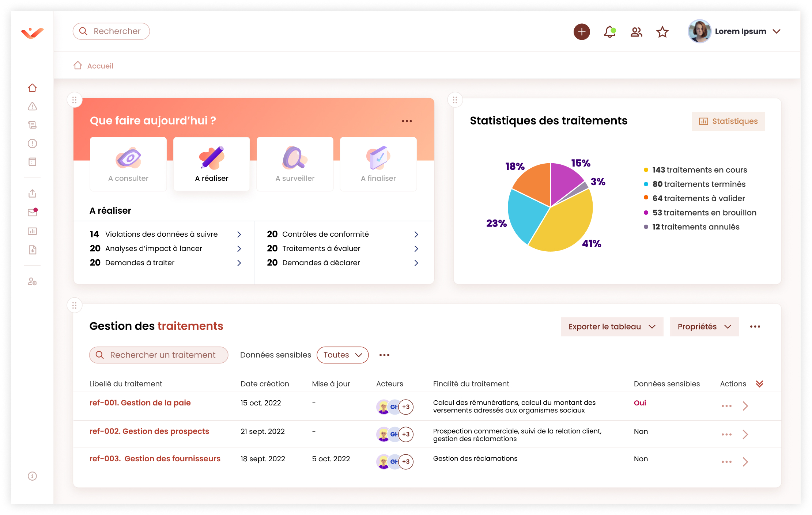The image size is (812, 515).
Task: Open ref-002. Gestion des prospects
Action: point(149,431)
